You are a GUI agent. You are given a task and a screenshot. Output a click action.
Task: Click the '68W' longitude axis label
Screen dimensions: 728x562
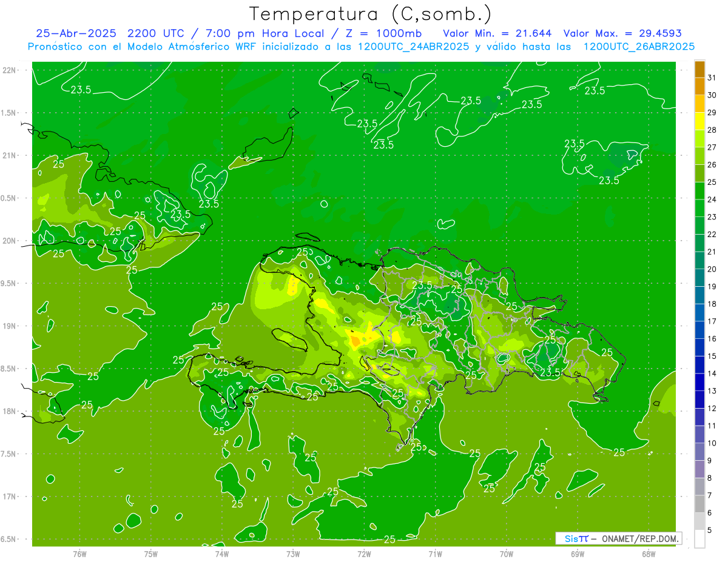click(x=648, y=554)
